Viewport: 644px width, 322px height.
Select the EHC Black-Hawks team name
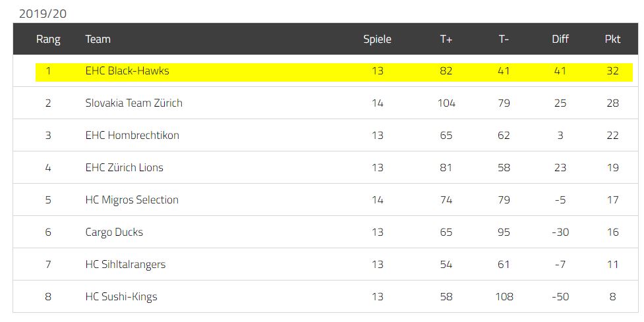(x=127, y=70)
